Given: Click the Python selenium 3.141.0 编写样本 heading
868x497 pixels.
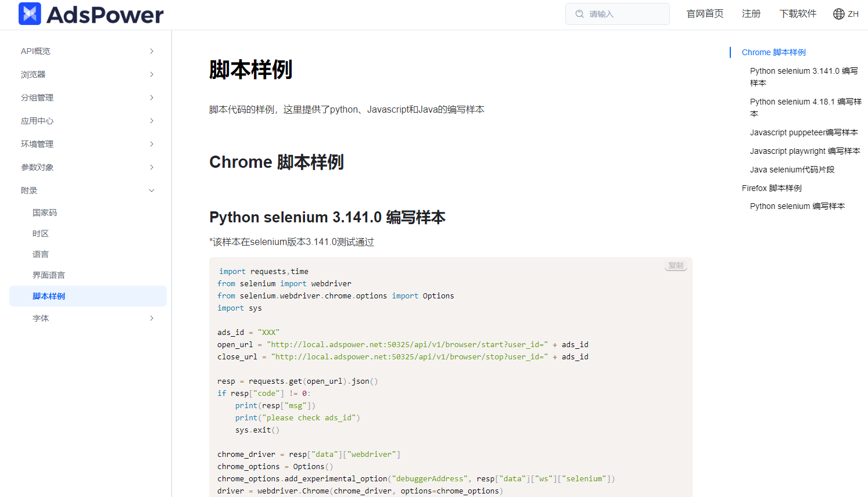Looking at the screenshot, I should [327, 217].
